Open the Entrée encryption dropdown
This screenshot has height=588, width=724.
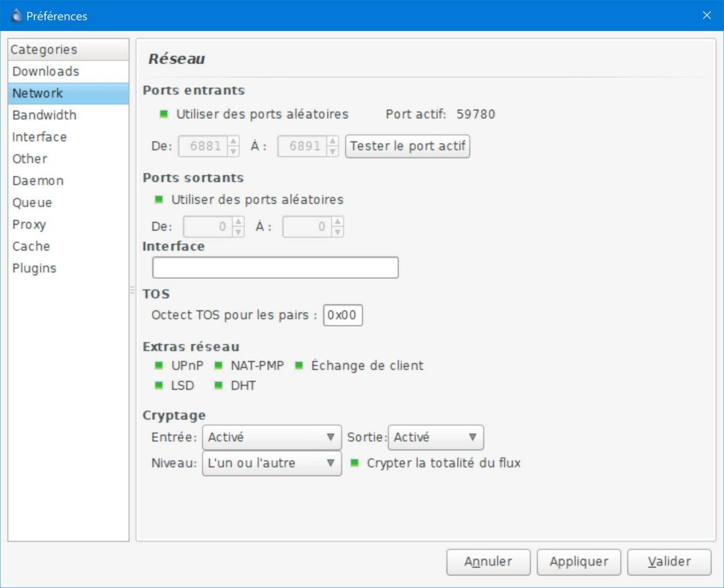pyautogui.click(x=271, y=438)
